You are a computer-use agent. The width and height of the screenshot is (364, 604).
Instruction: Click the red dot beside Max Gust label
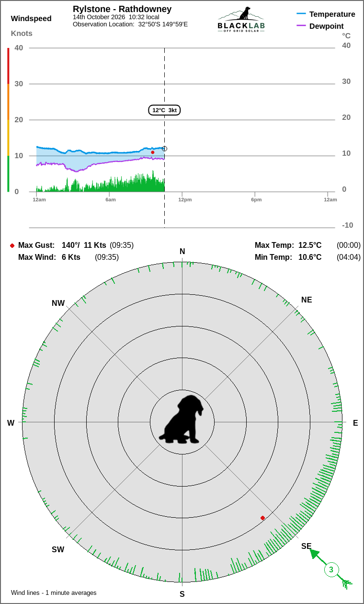click(12, 245)
